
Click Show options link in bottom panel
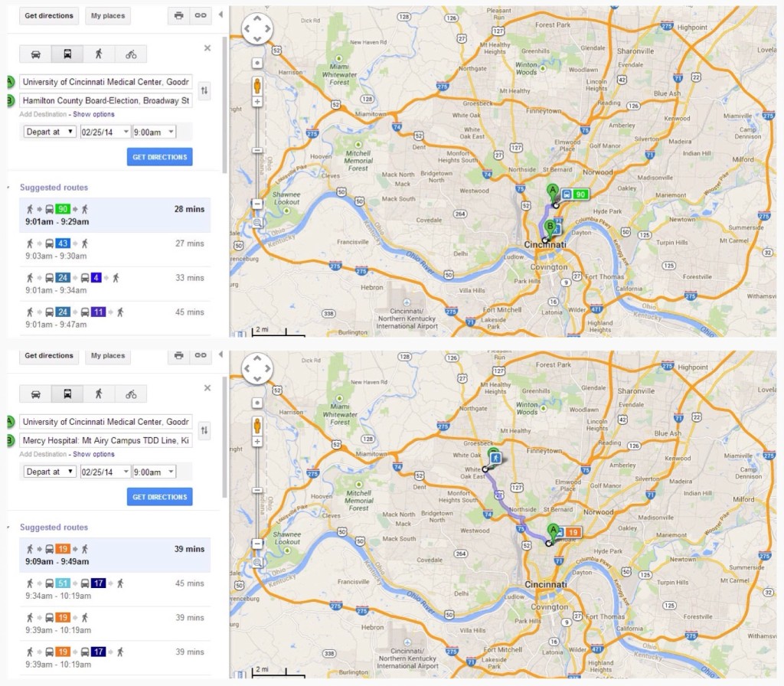tap(93, 455)
